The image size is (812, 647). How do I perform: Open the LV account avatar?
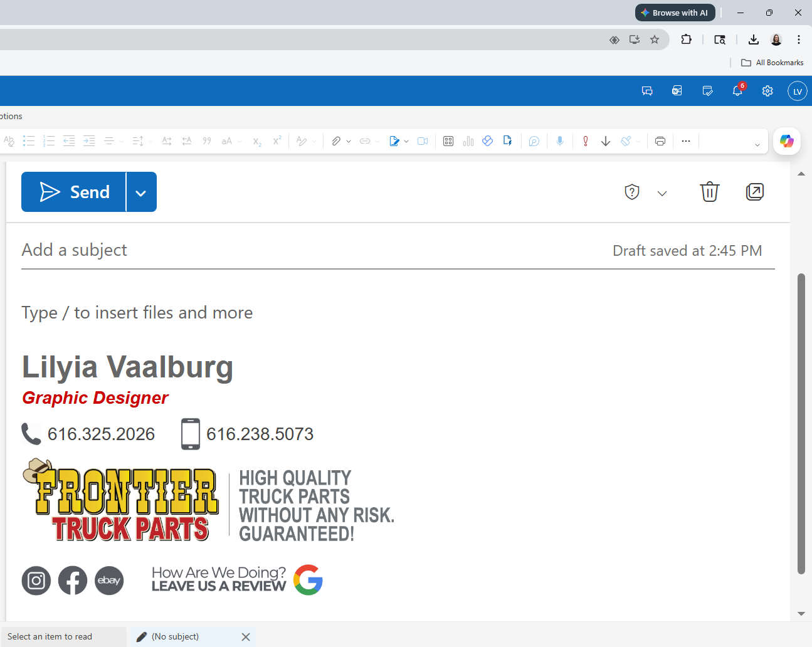click(x=798, y=91)
